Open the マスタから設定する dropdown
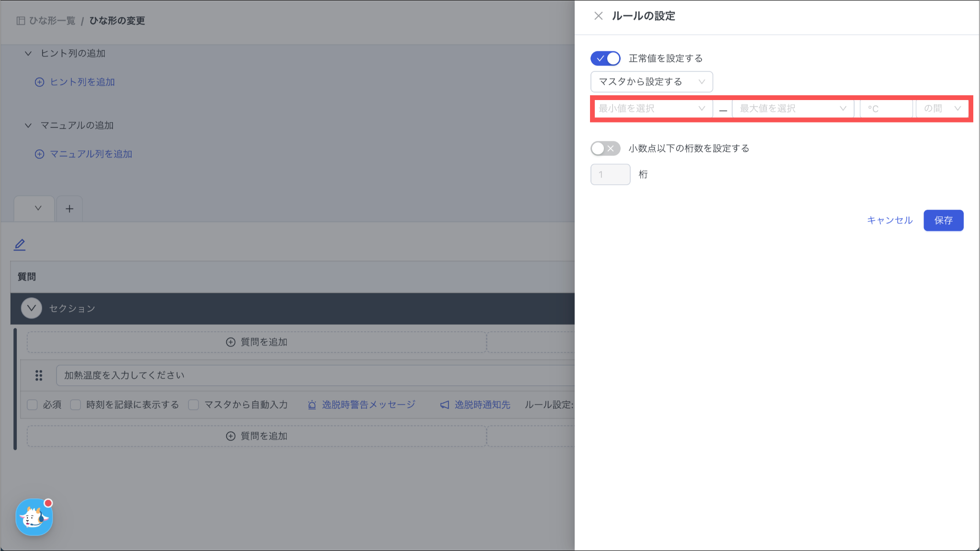 (651, 82)
